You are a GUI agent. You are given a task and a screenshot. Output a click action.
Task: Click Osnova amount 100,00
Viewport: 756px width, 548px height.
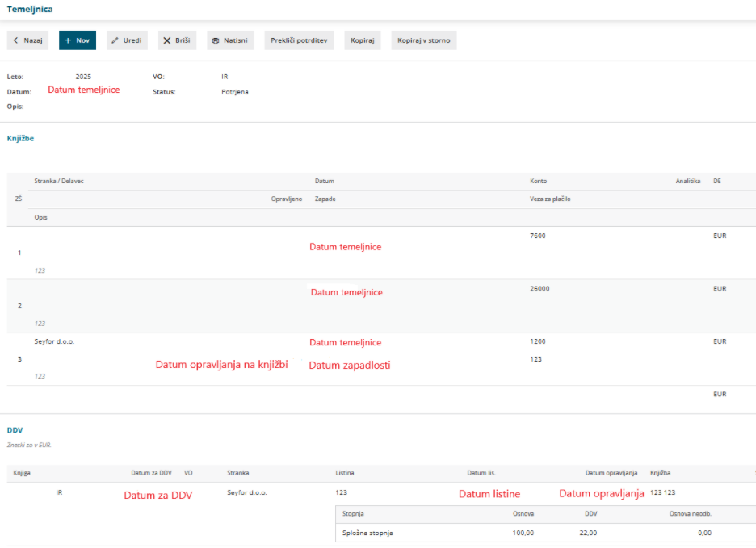pos(523,533)
